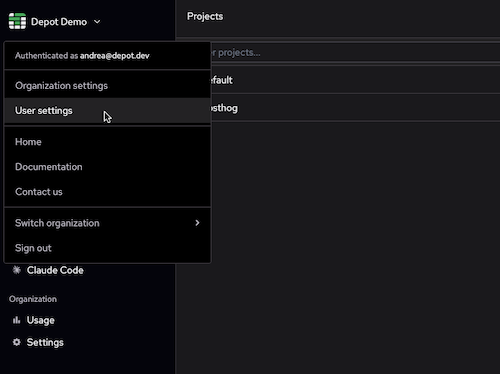Click the Switch organization arrow chevron
The width and height of the screenshot is (500, 374).
(x=197, y=223)
